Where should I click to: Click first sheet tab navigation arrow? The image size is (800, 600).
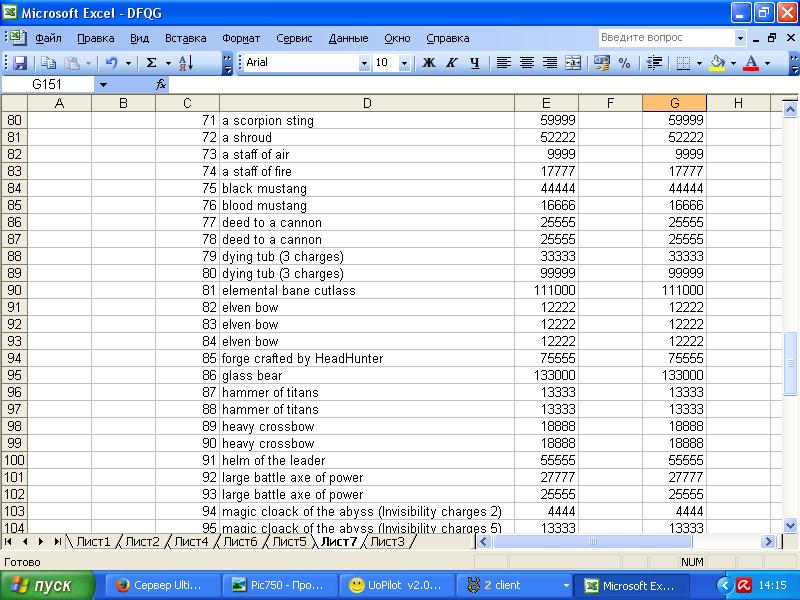8,541
